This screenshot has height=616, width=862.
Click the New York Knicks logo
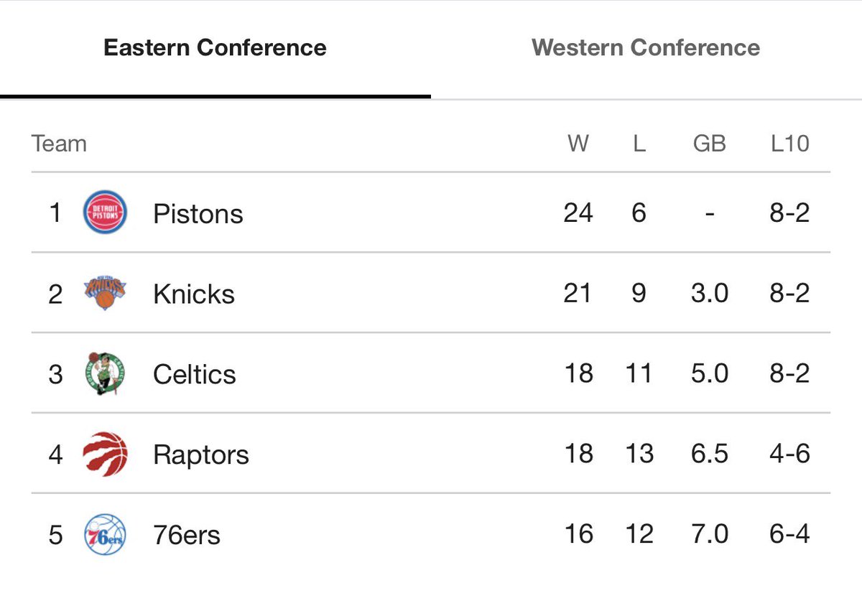(105, 293)
